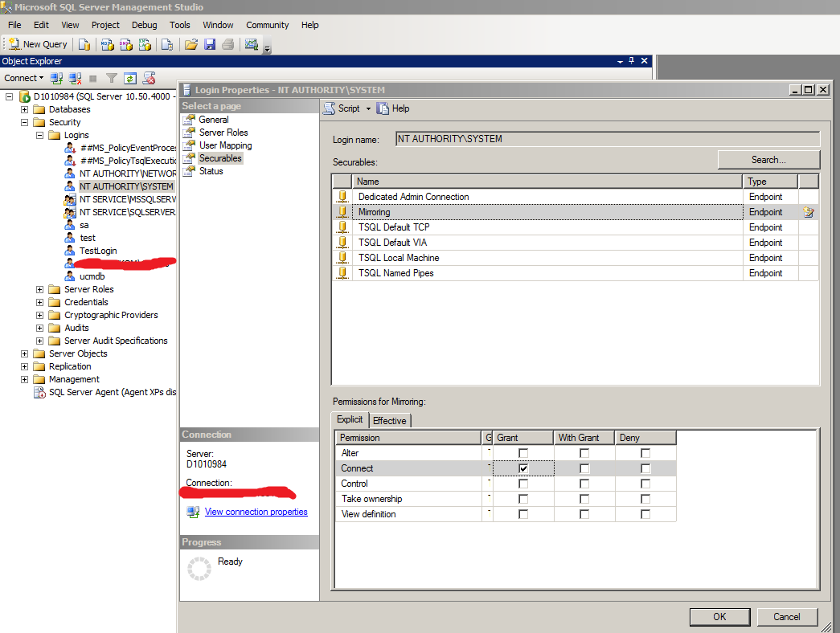Open the View connection properties link

[256, 512]
